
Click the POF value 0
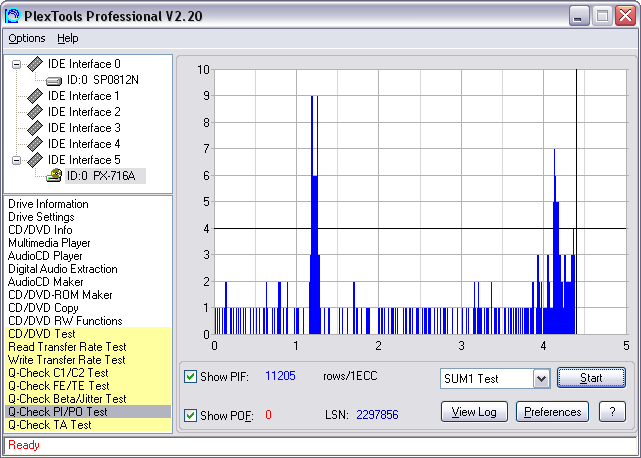click(x=268, y=415)
